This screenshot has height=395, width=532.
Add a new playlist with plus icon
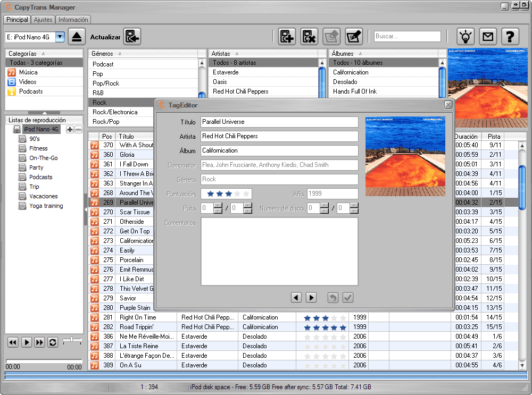(x=70, y=129)
